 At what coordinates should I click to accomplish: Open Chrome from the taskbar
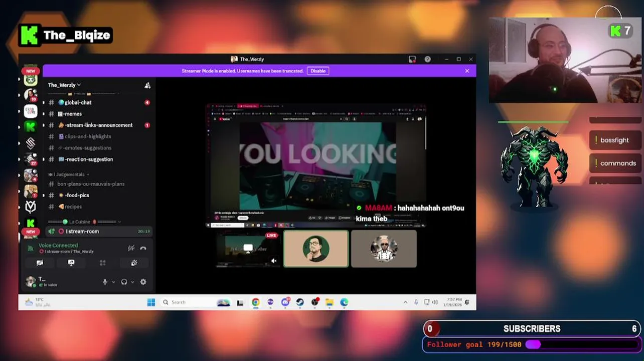tap(256, 302)
